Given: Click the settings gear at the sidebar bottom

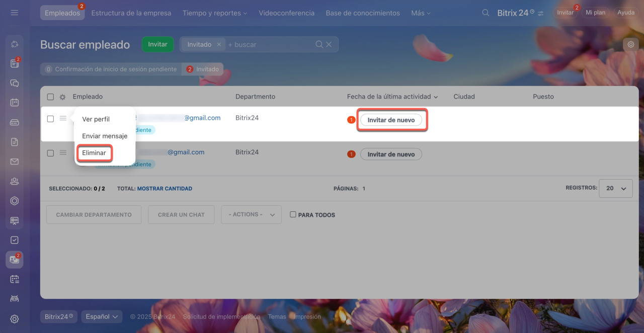Looking at the screenshot, I should (15, 318).
